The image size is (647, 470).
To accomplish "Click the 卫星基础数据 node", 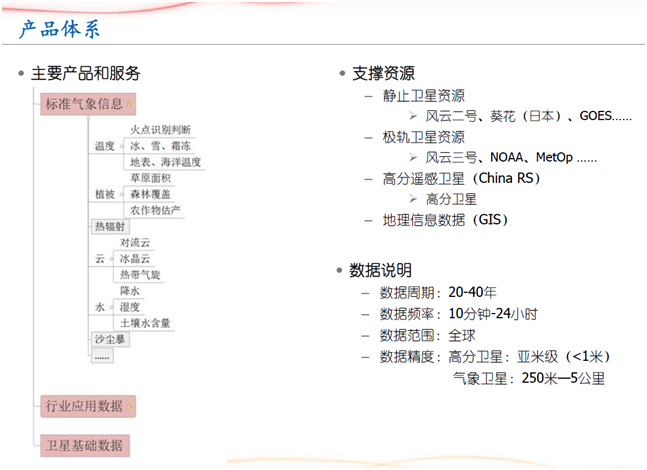I will (84, 444).
